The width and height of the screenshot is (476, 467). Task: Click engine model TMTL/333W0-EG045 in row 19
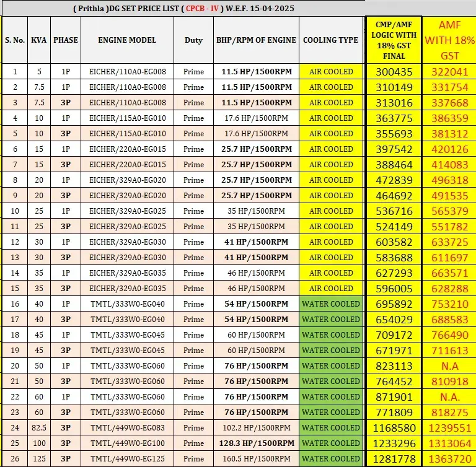click(128, 350)
